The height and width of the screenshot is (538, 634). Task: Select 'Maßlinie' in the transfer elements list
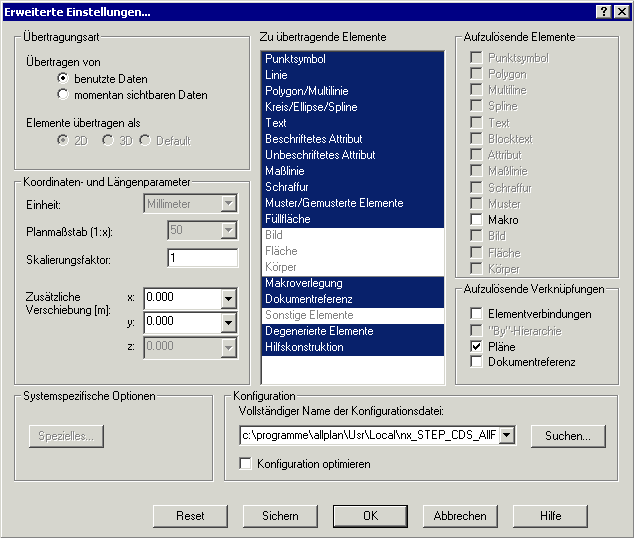(x=353, y=171)
